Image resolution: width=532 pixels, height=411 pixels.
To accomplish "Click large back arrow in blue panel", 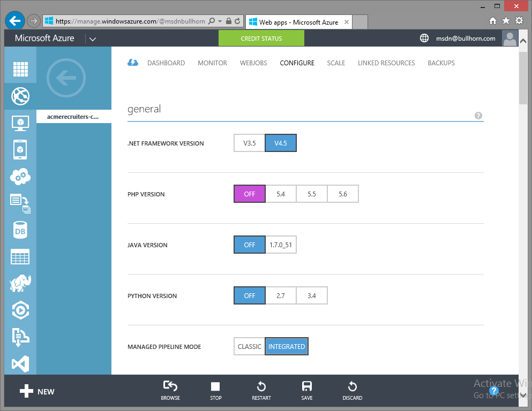I will [x=66, y=78].
